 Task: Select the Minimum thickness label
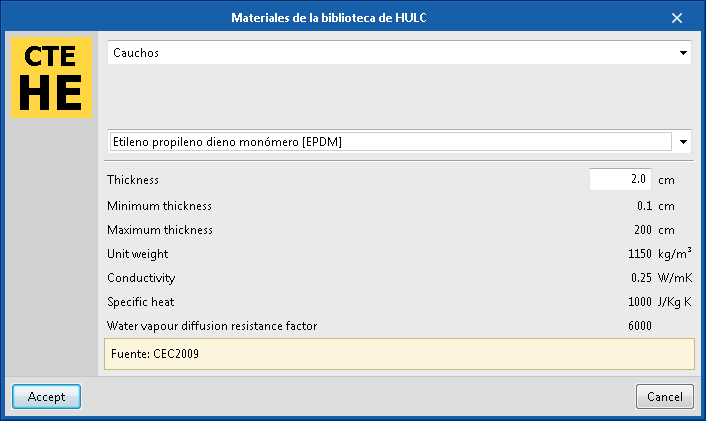pos(159,206)
